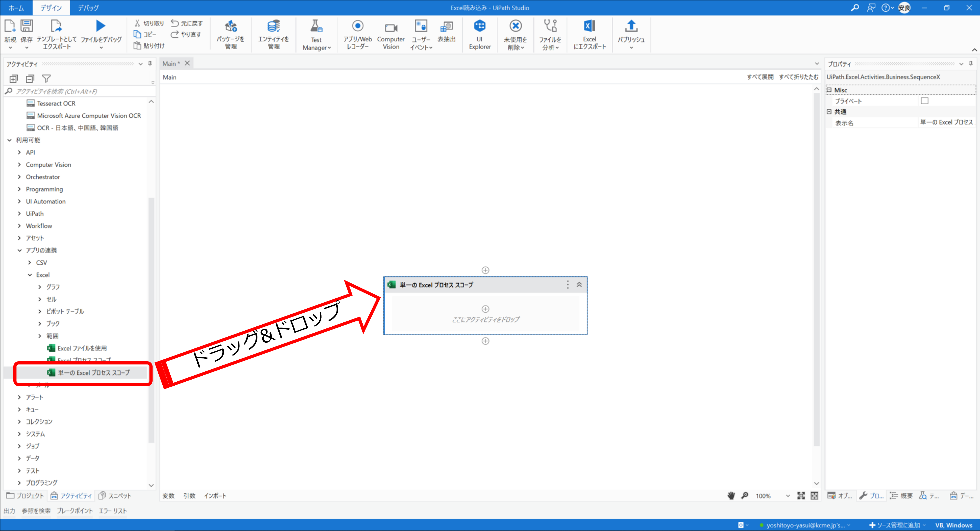This screenshot has width=980, height=531.
Task: Click Redo (やり直す)
Action: 186,34
